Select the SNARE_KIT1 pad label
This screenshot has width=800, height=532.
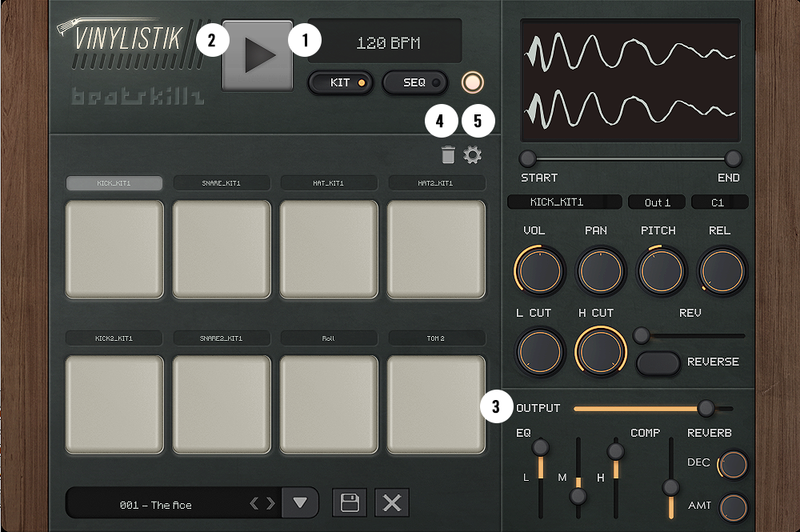click(x=222, y=183)
